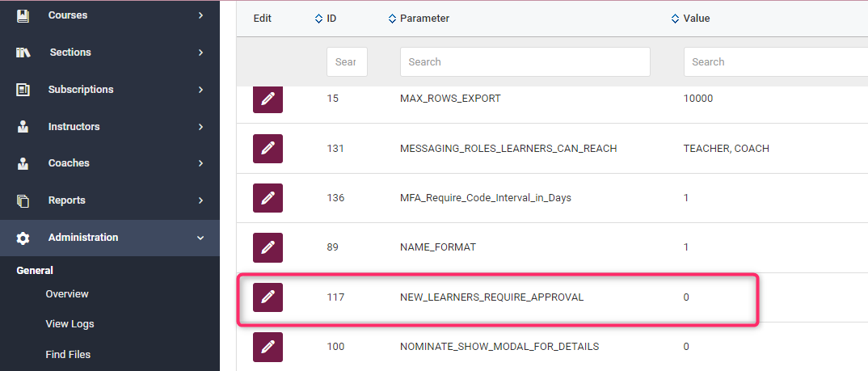Click the Parameter search input field
868x371 pixels.
(x=525, y=62)
